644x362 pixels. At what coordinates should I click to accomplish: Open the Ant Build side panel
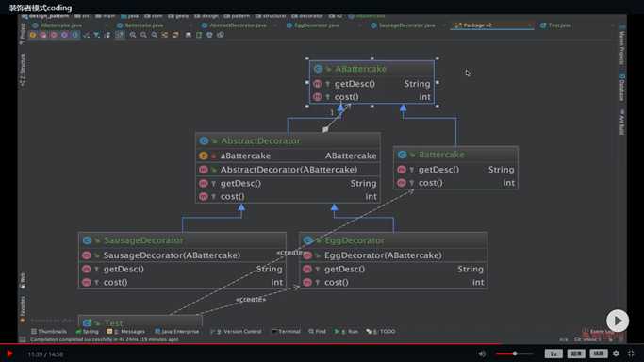coord(621,122)
